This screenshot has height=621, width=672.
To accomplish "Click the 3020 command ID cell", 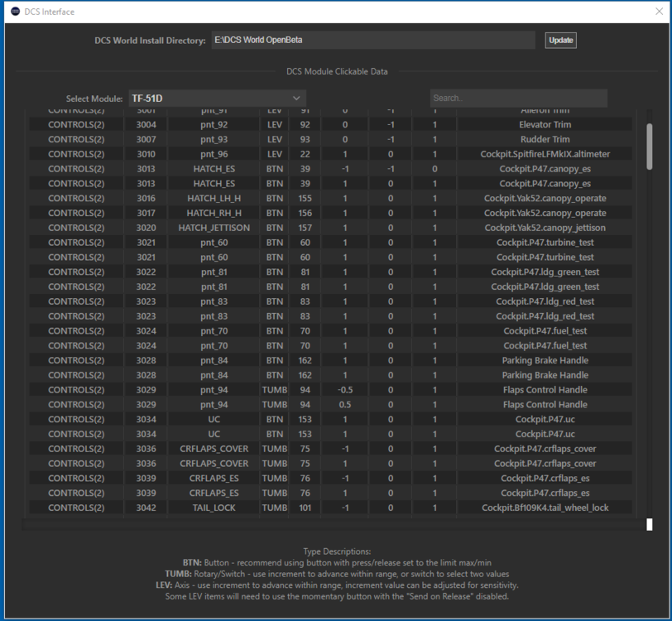I will point(146,228).
